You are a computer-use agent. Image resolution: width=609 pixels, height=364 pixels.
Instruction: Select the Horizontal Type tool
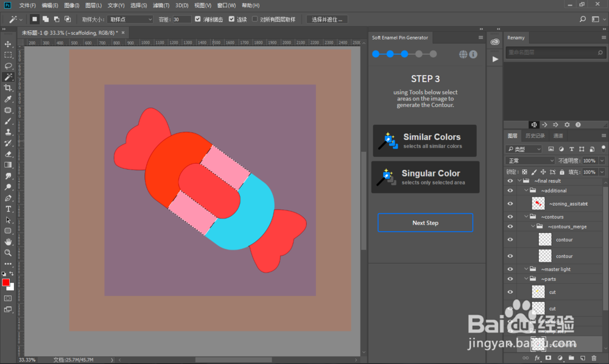tap(8, 209)
